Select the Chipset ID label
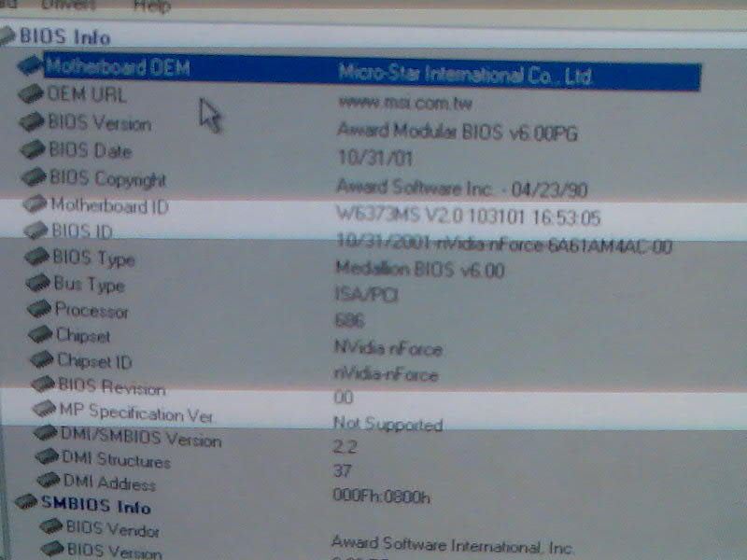The width and height of the screenshot is (747, 560). (94, 361)
